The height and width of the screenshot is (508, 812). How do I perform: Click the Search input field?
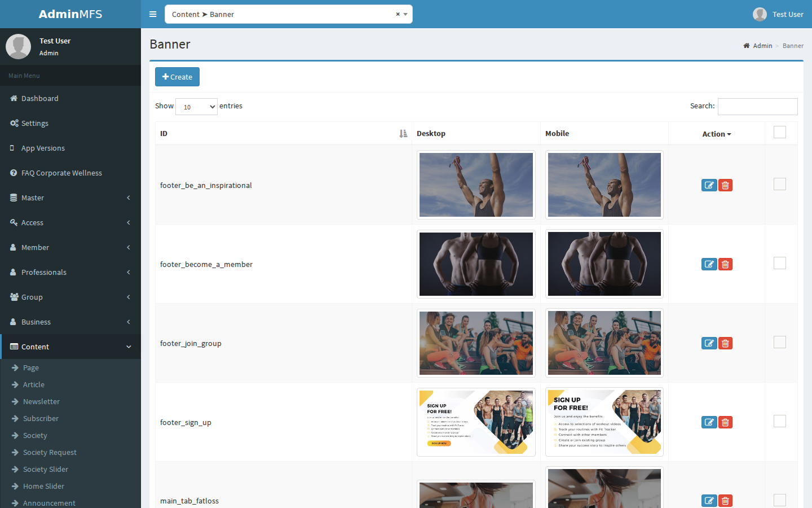tap(757, 107)
